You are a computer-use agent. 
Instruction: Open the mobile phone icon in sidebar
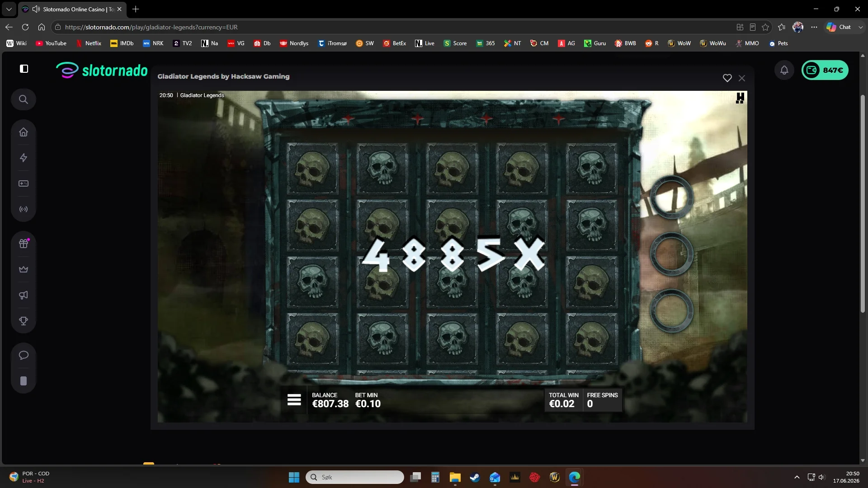coord(24,381)
